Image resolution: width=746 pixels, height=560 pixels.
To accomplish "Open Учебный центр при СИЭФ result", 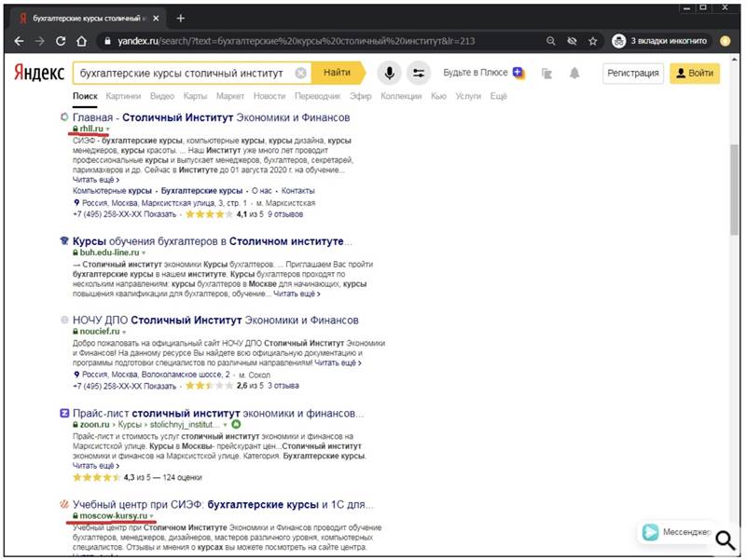I will tap(223, 504).
